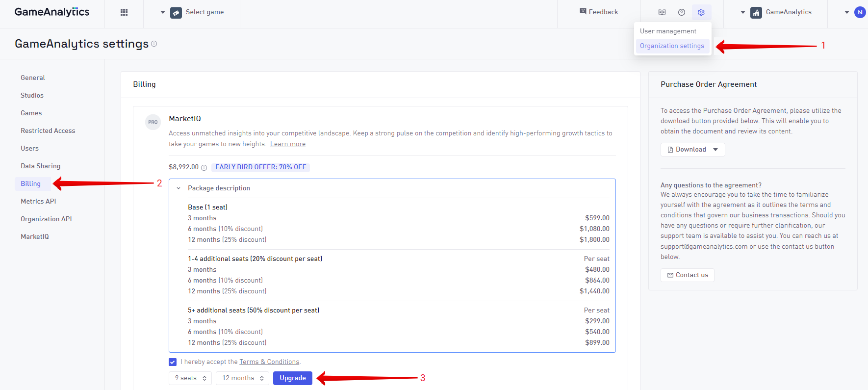868x390 pixels.
Task: Open MarketIQ in sidebar
Action: pos(35,236)
